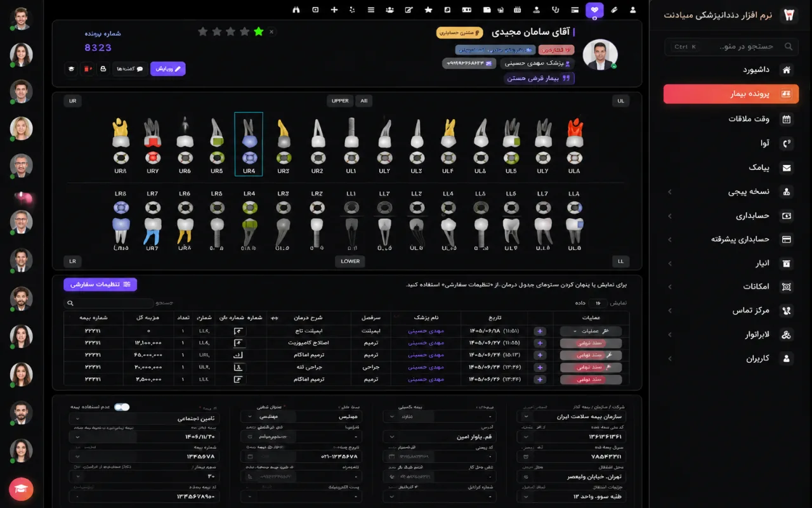Click the stethoscope icon in top toolbar

(556, 10)
